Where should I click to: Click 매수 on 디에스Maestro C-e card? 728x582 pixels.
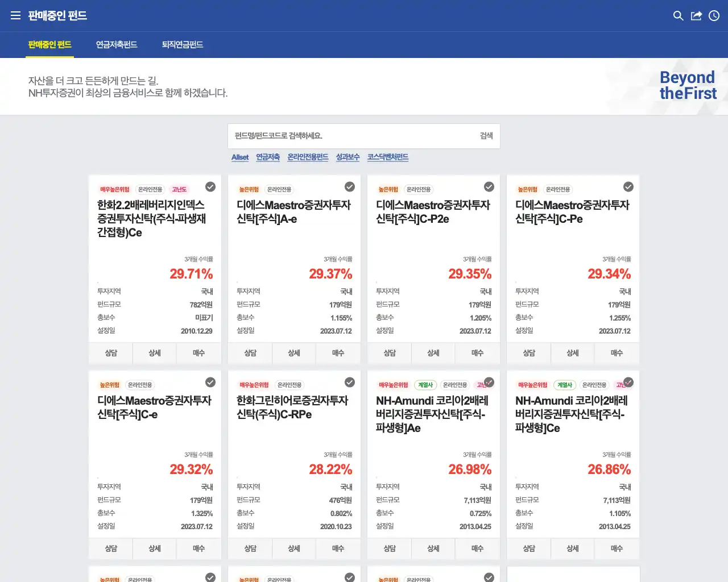(x=198, y=548)
